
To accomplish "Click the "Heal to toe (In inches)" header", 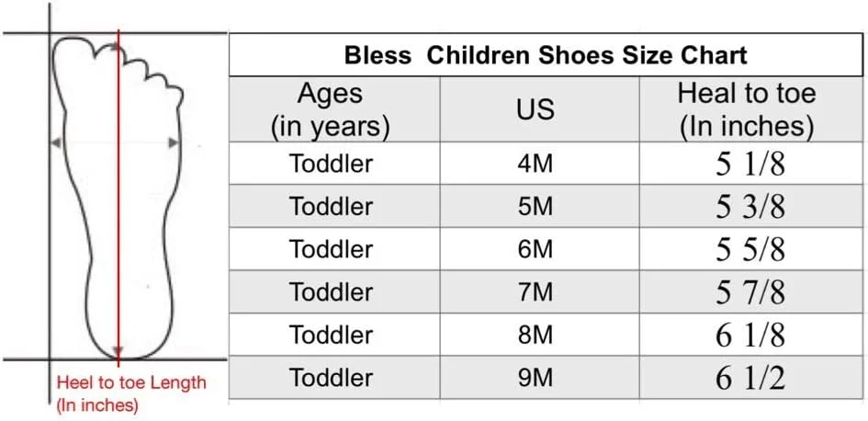I will pos(746,109).
